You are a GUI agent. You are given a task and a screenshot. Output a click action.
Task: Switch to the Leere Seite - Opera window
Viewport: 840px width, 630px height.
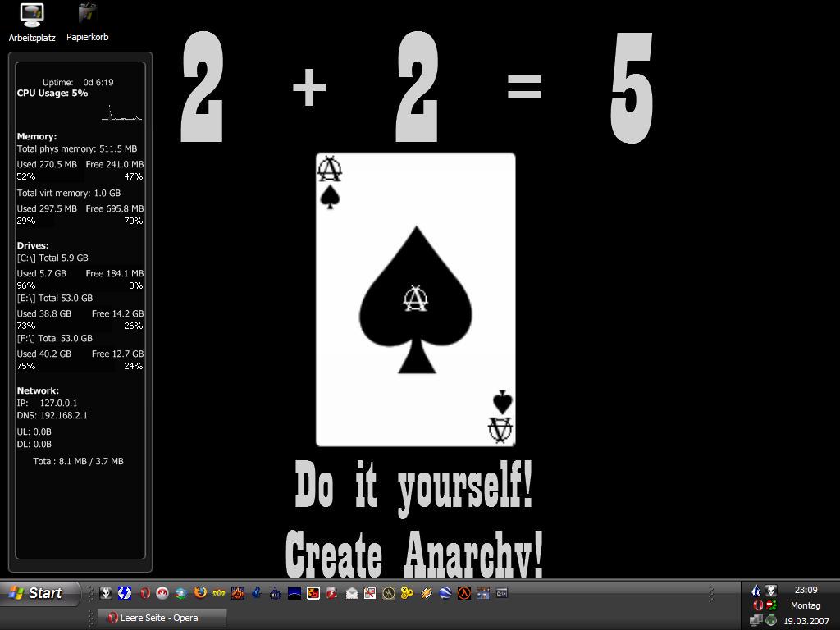(161, 618)
